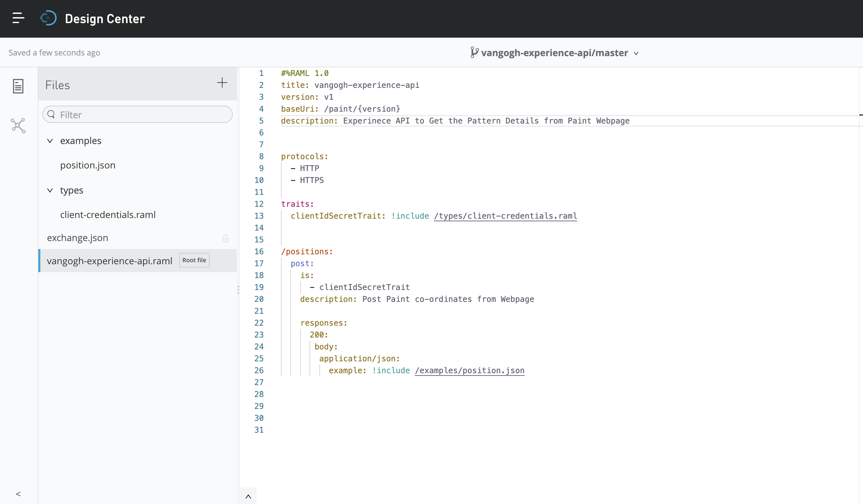Click the plus icon to add file
The image size is (863, 504).
(222, 83)
